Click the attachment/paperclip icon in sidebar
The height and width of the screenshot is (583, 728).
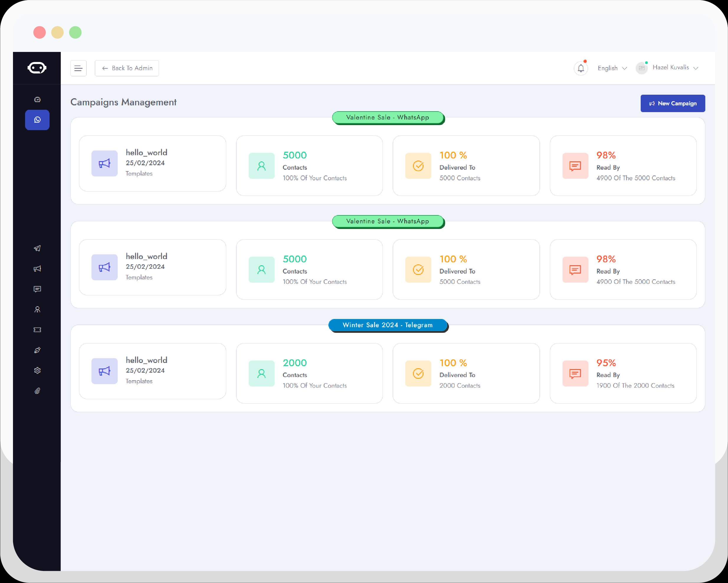37,391
